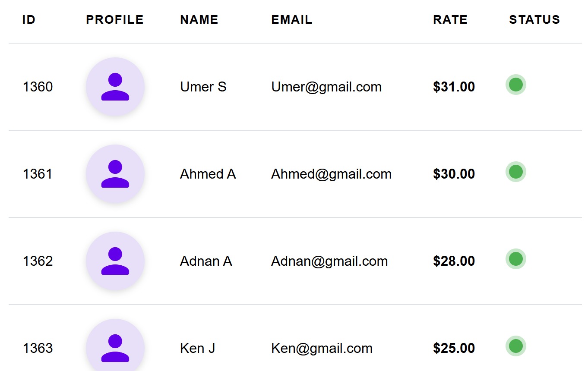Click Adnan A profile avatar icon
The height and width of the screenshot is (371, 588).
pyautogui.click(x=115, y=261)
